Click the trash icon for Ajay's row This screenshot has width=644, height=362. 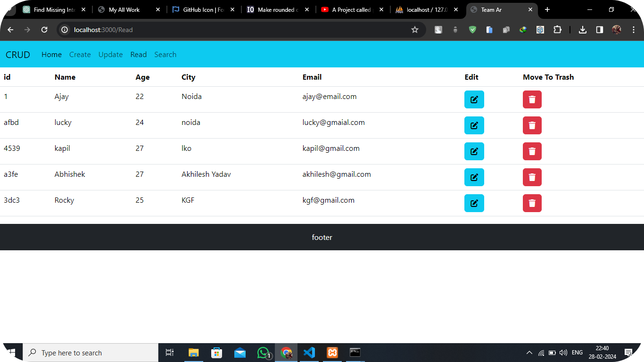click(532, 99)
